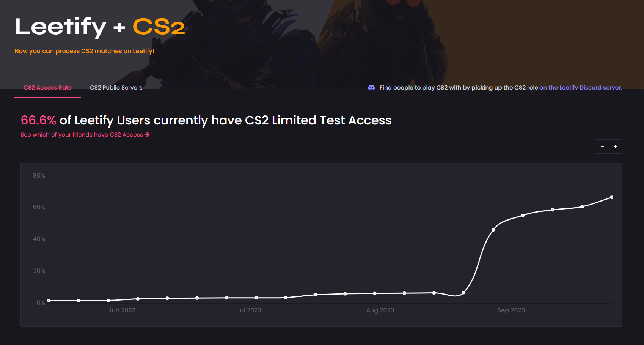This screenshot has height=345, width=644.
Task: Select the first data point of the access graph
Action: [48, 300]
